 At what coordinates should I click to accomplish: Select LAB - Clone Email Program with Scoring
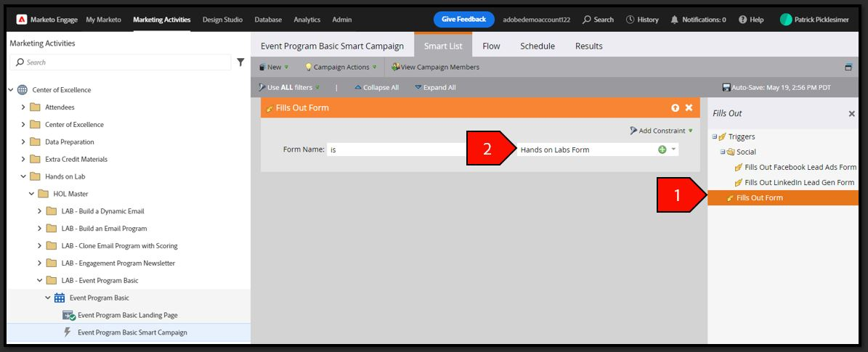tap(120, 246)
